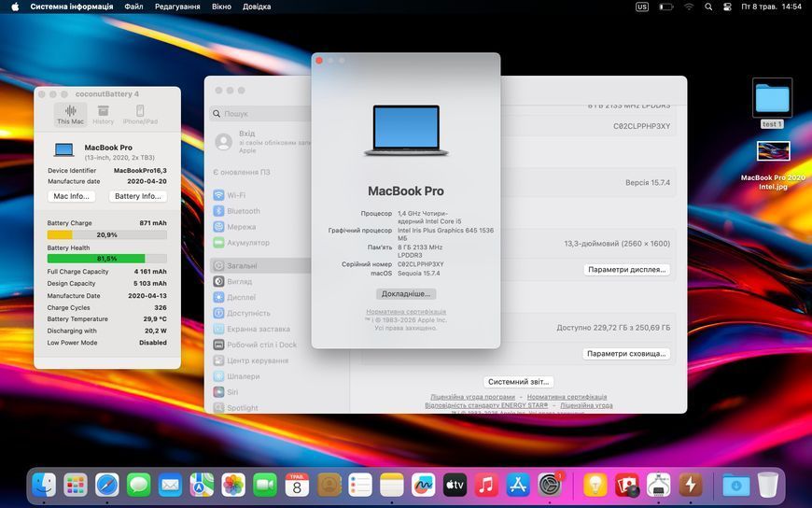The height and width of the screenshot is (508, 812).
Task: Open System Settings from the Dock
Action: [550, 486]
